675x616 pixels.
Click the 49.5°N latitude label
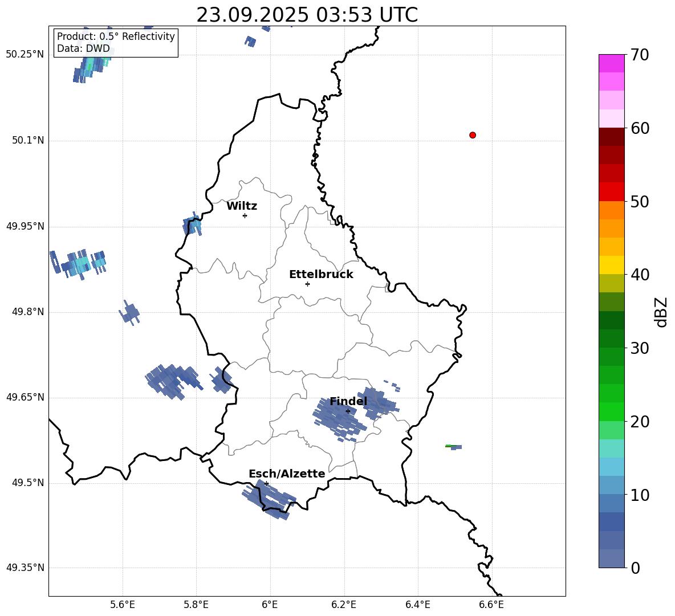tap(28, 482)
